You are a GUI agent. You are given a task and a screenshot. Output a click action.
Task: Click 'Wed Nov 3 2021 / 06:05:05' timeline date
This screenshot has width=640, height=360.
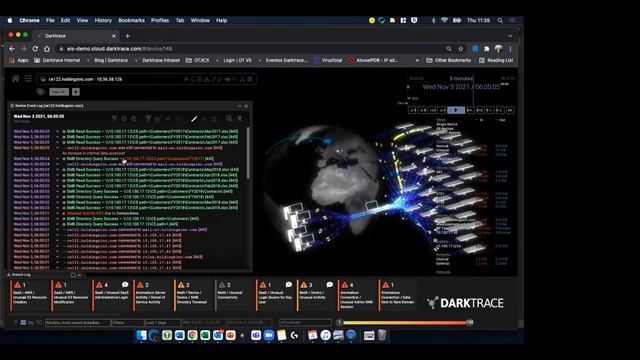click(x=461, y=87)
